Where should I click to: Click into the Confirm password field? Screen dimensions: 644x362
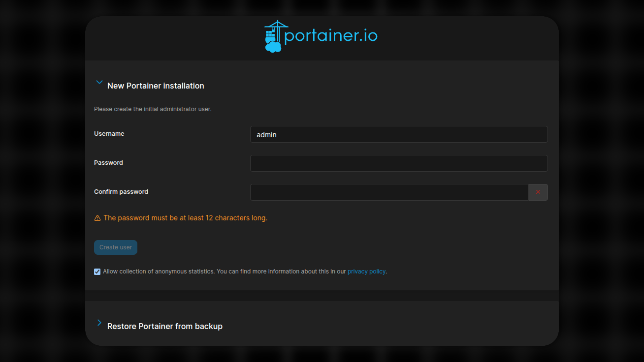(x=389, y=192)
